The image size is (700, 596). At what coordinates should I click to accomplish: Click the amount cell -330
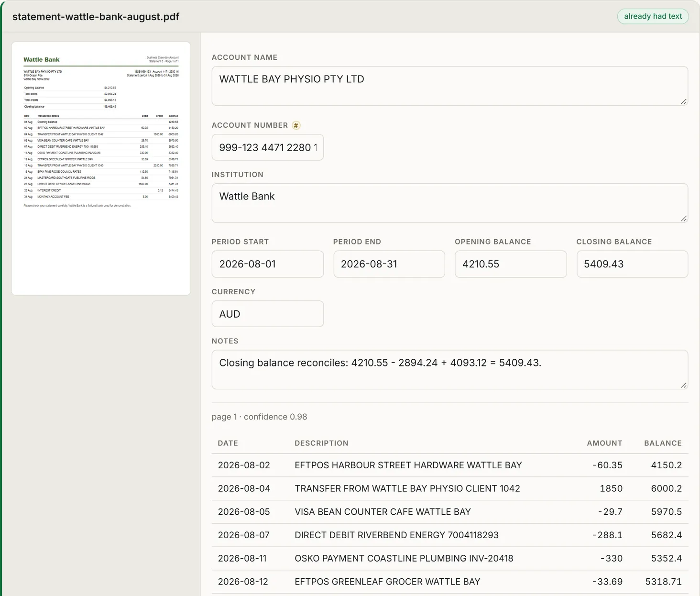click(612, 558)
